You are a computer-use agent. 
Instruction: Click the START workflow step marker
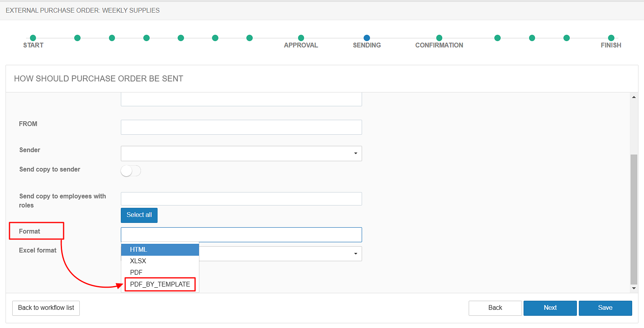pyautogui.click(x=33, y=38)
